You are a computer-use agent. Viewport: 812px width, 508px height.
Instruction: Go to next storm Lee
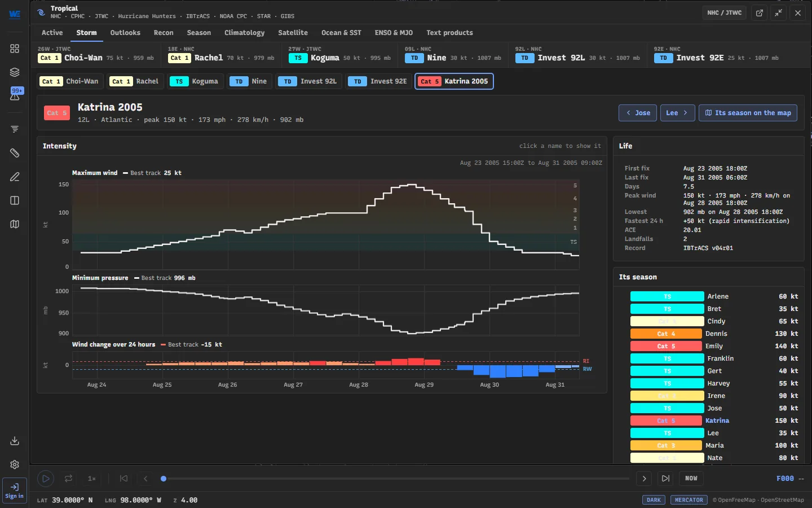[677, 113]
